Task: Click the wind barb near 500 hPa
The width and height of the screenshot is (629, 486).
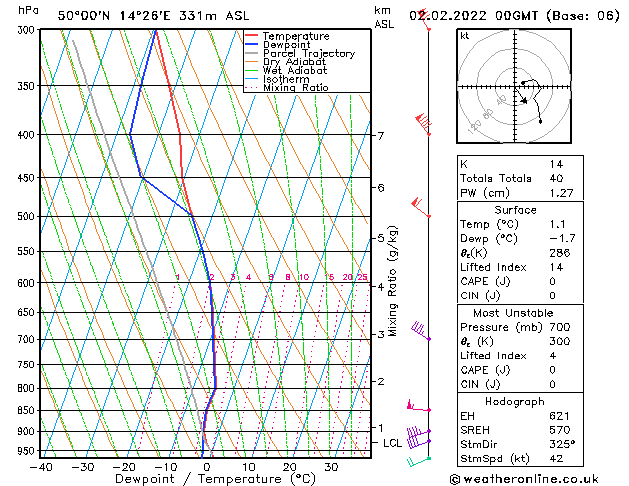Action: pyautogui.click(x=421, y=208)
